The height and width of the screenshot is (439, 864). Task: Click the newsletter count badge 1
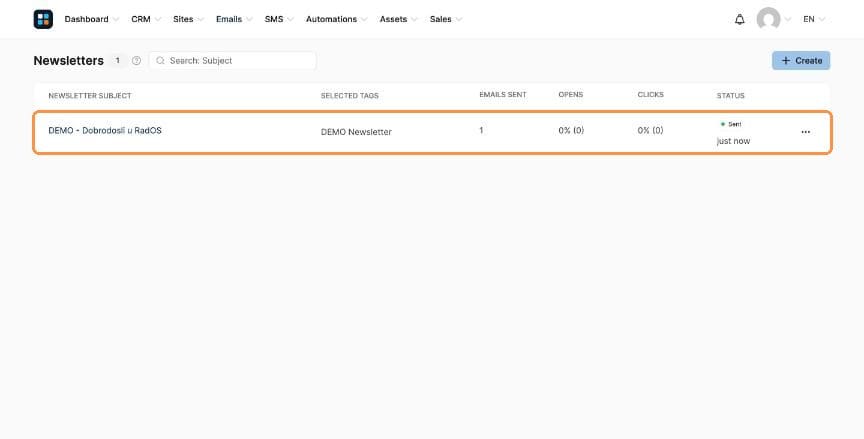click(x=117, y=61)
